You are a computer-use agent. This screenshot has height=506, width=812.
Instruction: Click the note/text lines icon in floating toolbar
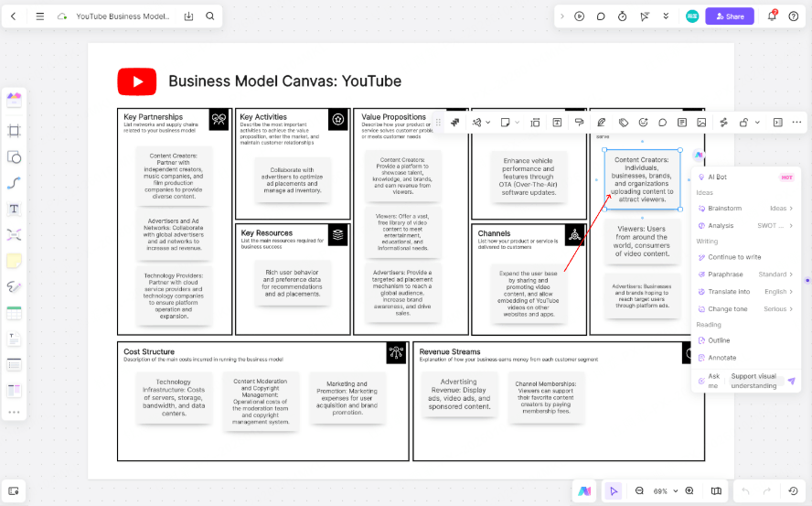682,123
